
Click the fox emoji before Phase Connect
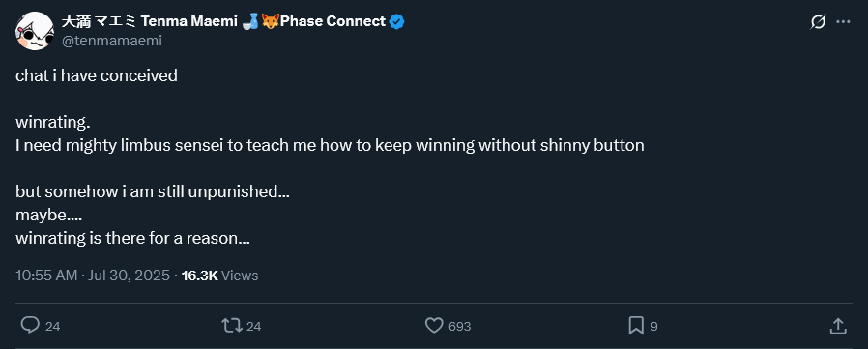pyautogui.click(x=270, y=22)
